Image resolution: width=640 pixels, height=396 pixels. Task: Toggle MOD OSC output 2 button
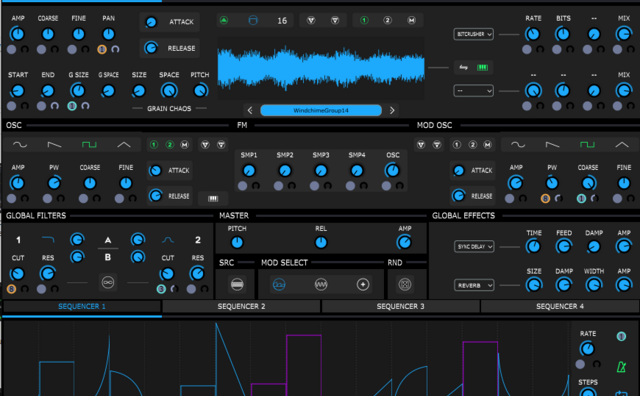[473, 145]
